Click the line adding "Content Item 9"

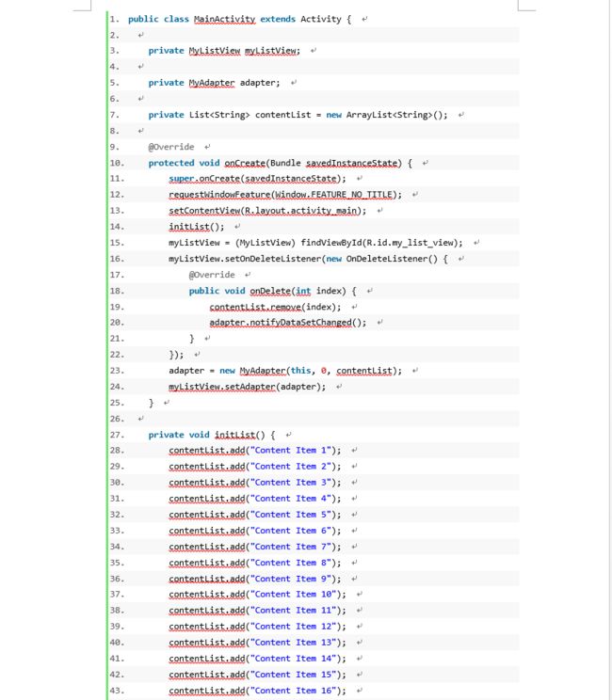point(255,579)
